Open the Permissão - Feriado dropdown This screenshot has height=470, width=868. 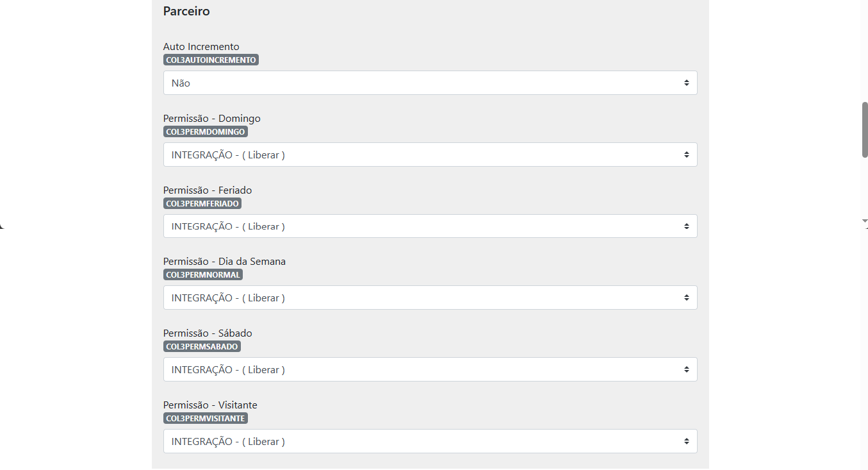point(430,226)
